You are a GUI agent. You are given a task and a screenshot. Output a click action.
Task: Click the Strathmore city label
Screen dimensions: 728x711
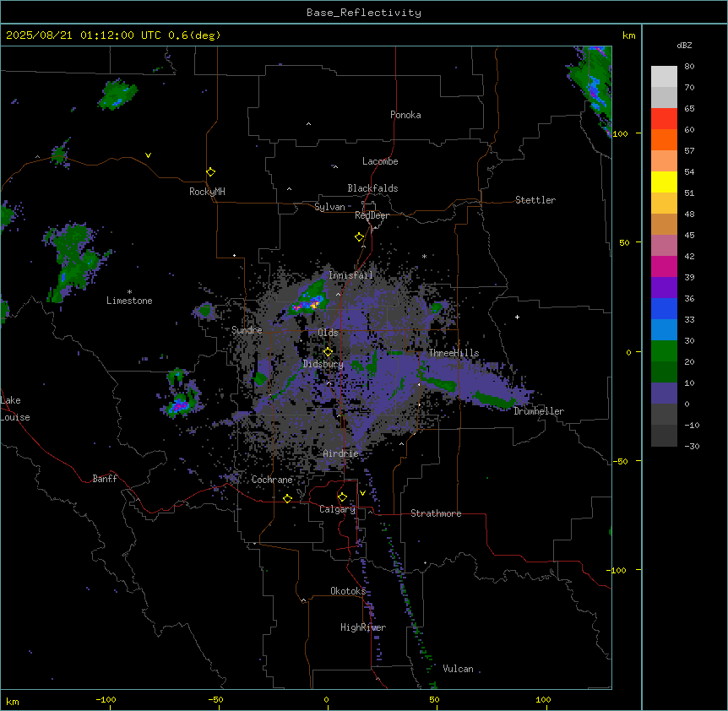[436, 513]
